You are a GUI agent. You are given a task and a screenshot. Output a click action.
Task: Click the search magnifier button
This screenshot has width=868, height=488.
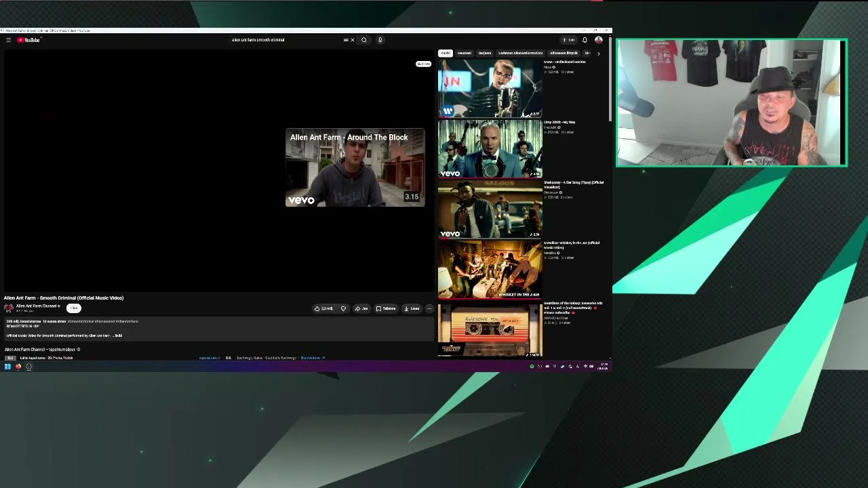pos(364,40)
